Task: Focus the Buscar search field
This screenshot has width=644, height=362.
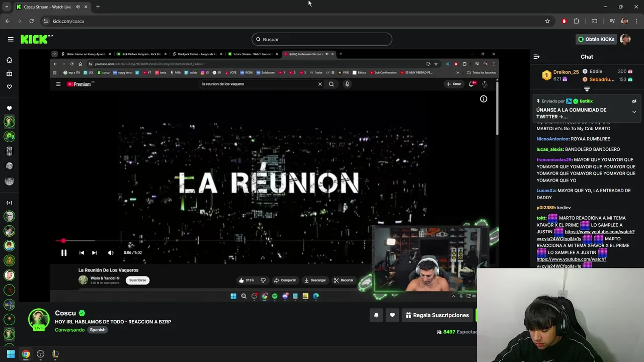Action: (x=322, y=39)
